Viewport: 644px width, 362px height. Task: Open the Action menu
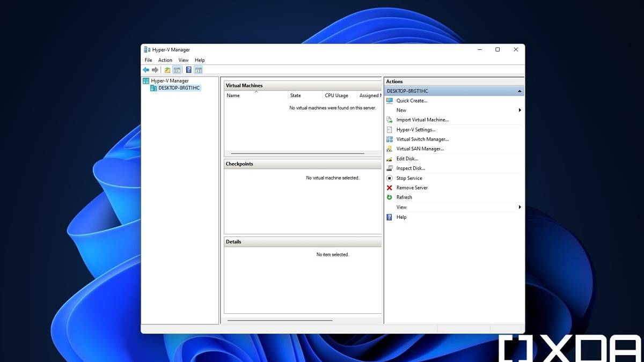coord(165,60)
